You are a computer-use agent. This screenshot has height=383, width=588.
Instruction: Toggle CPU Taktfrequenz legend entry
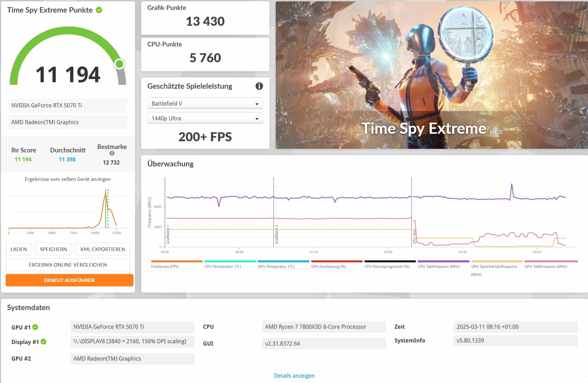tap(439, 266)
